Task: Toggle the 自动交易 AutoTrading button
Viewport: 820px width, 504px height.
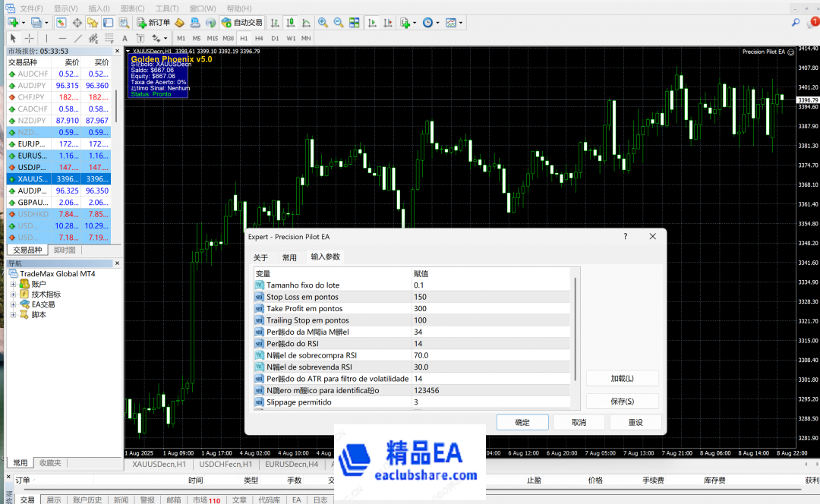Action: pos(241,23)
